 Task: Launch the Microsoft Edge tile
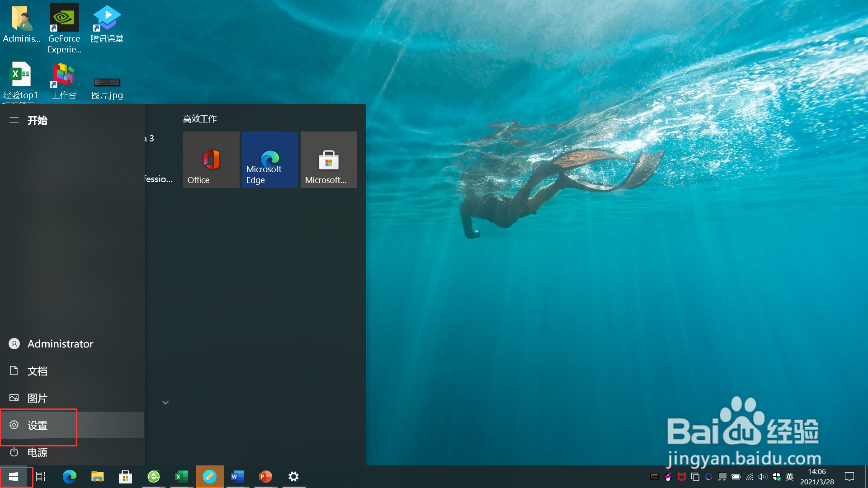pyautogui.click(x=270, y=160)
